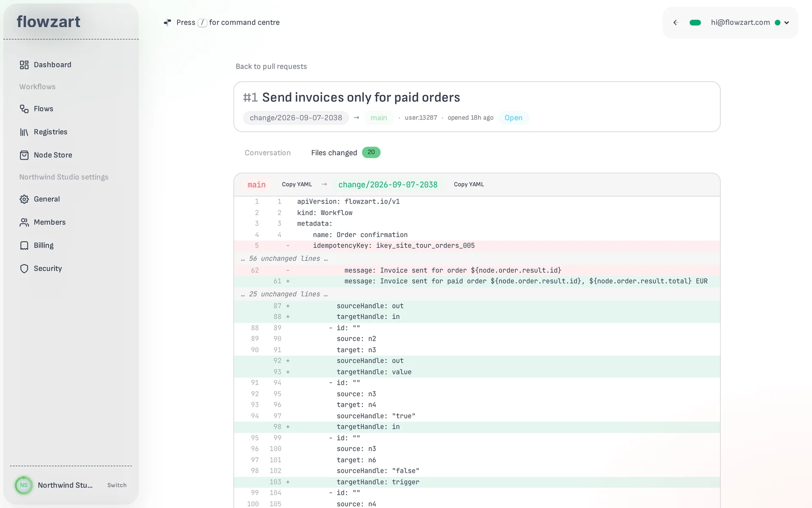812x508 pixels.
Task: Click the main target branch chip
Action: tap(379, 118)
